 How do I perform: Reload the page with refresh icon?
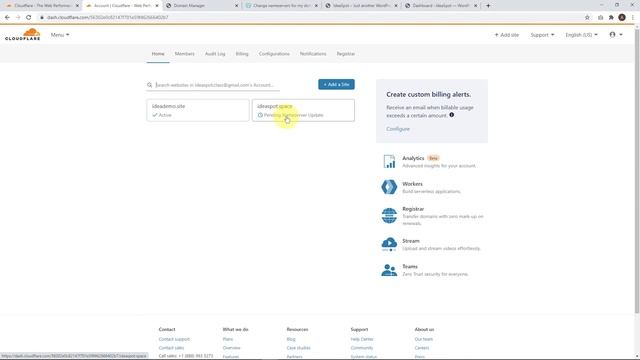point(29,18)
